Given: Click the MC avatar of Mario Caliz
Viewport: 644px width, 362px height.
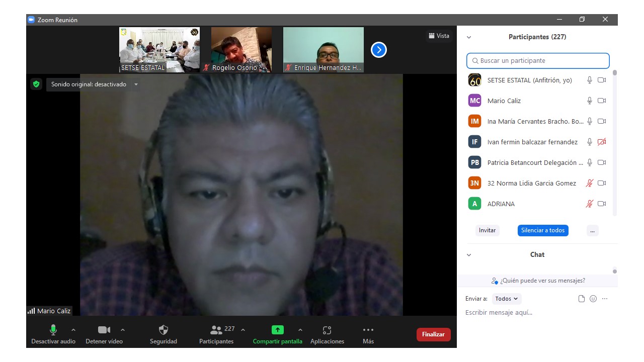Looking at the screenshot, I should point(474,101).
